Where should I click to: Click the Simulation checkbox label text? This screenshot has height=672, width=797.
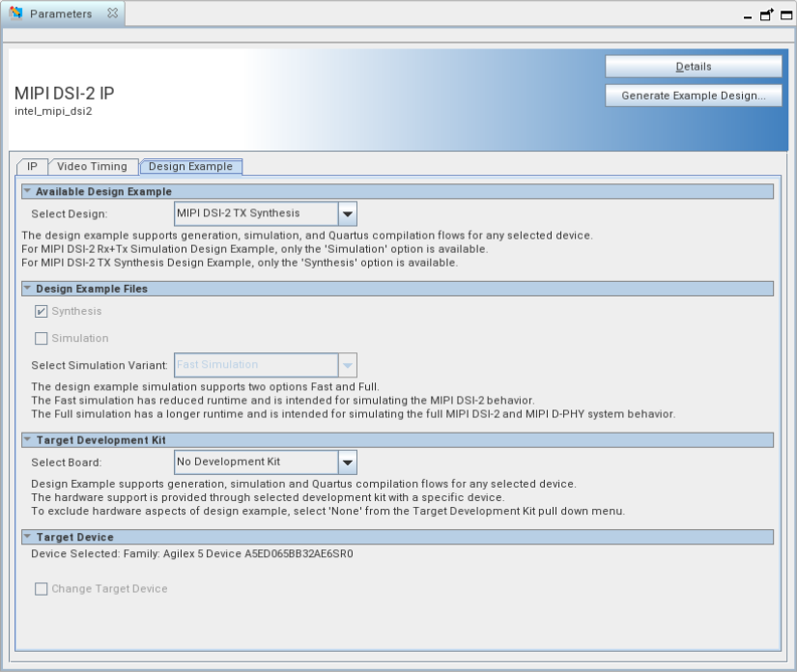pos(80,338)
